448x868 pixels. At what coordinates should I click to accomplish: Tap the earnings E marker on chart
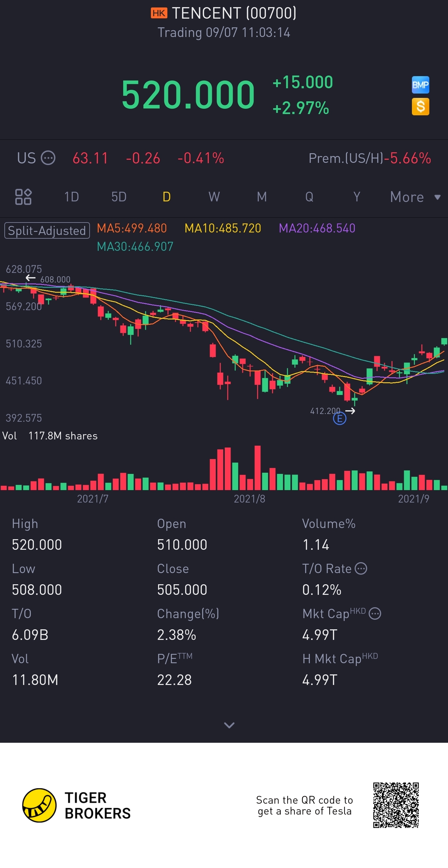pyautogui.click(x=339, y=419)
